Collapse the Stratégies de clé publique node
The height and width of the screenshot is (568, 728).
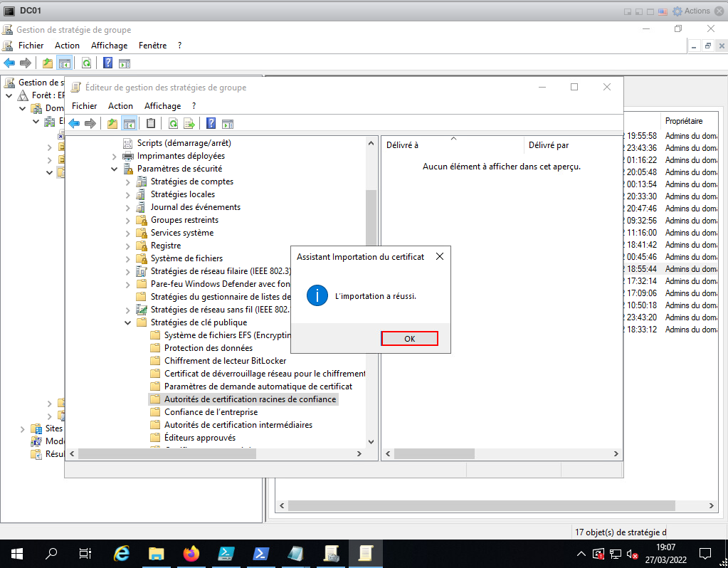(x=128, y=322)
